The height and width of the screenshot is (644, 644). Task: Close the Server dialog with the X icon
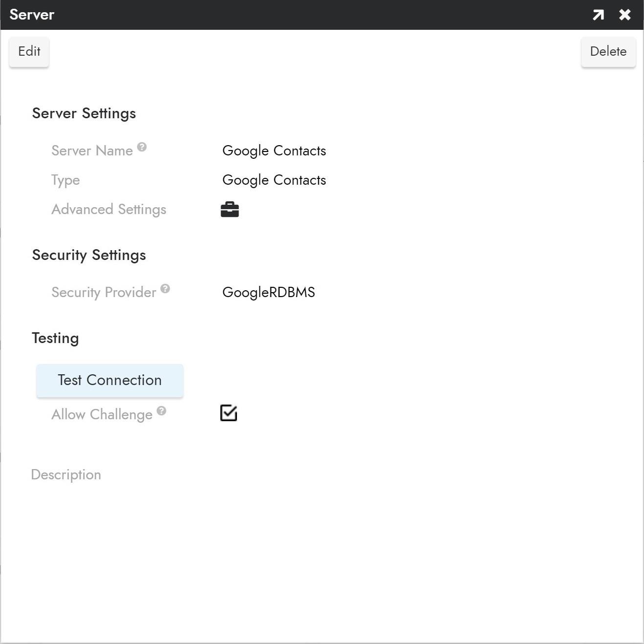tap(624, 14)
